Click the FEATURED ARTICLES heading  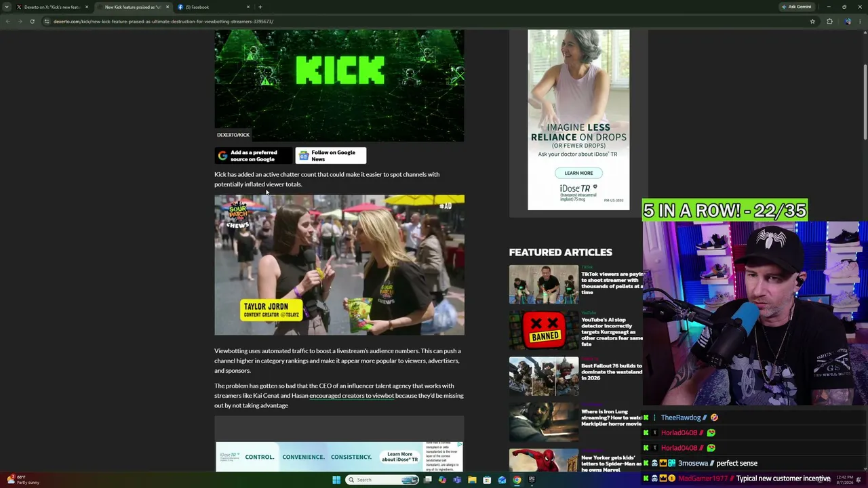click(x=561, y=252)
